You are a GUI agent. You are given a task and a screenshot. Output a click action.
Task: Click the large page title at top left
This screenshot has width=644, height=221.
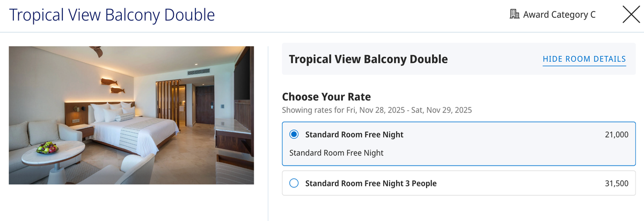(112, 15)
